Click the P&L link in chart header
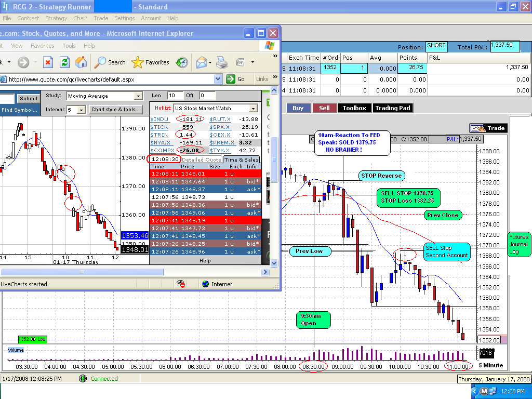Image resolution: width=532 pixels, height=399 pixels. click(453, 139)
